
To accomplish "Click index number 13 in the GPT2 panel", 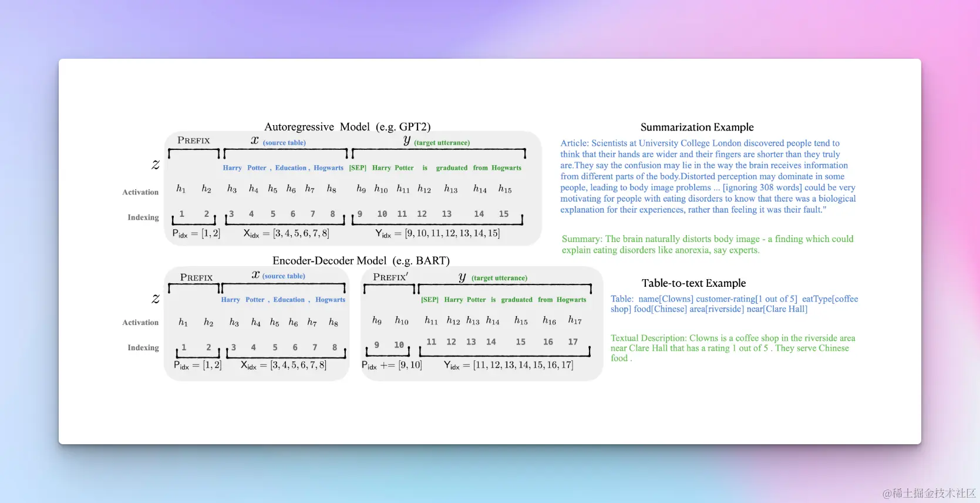I will click(x=447, y=214).
